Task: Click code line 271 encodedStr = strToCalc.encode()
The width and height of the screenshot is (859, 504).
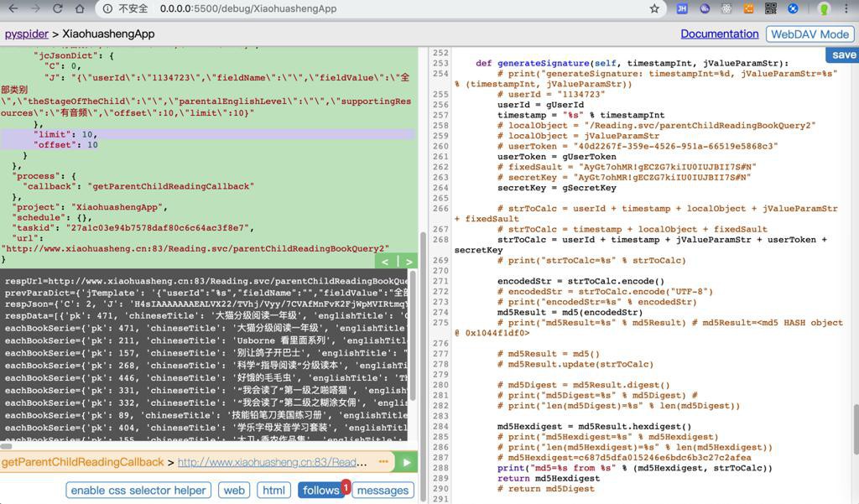Action: tap(580, 281)
